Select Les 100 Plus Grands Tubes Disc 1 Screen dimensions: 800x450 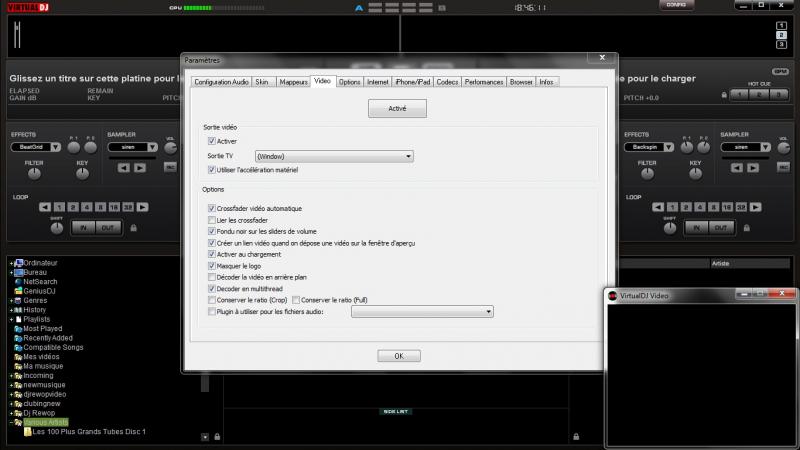pos(89,432)
